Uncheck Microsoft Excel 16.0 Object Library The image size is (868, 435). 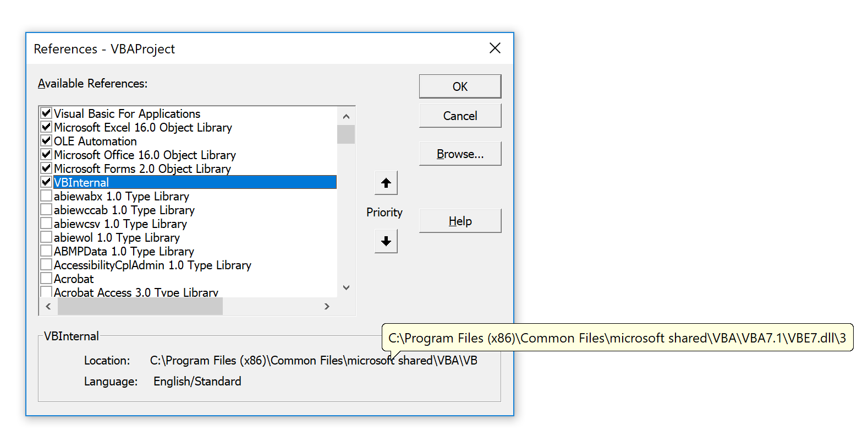pos(46,127)
